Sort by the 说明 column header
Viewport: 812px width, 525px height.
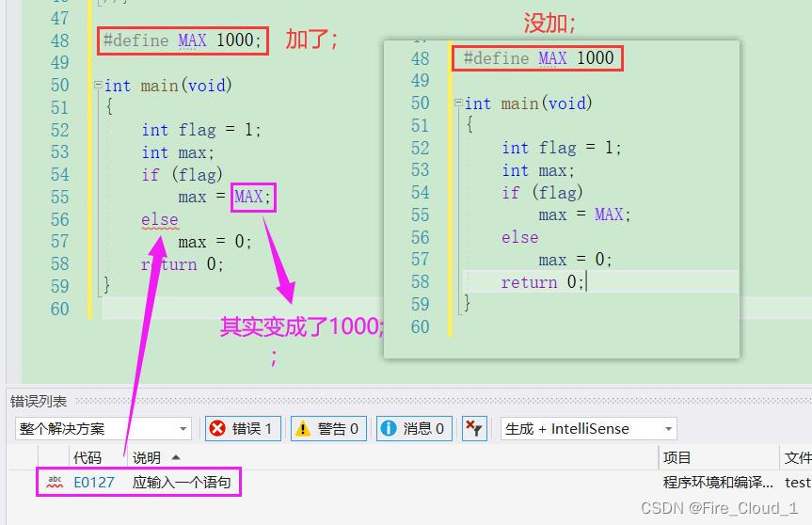point(147,457)
